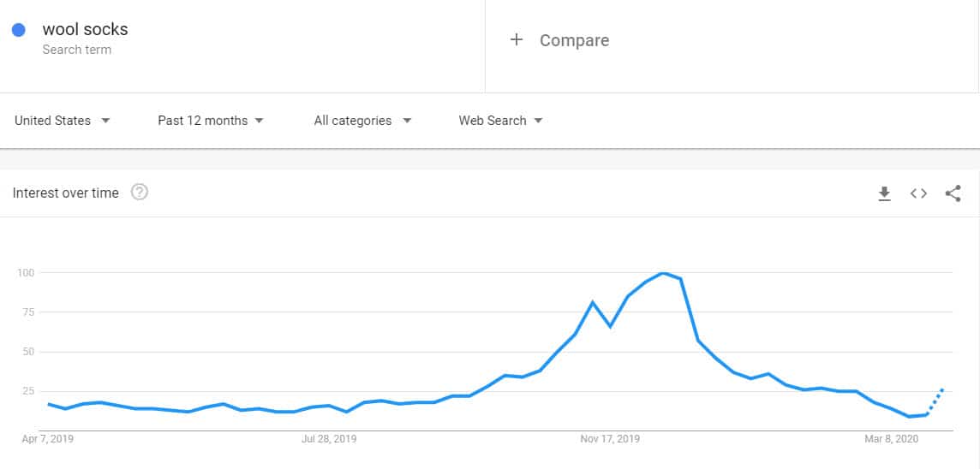Viewport: 980px width, 469px height.
Task: Click the blue dot beside wool socks
Action: tap(19, 29)
